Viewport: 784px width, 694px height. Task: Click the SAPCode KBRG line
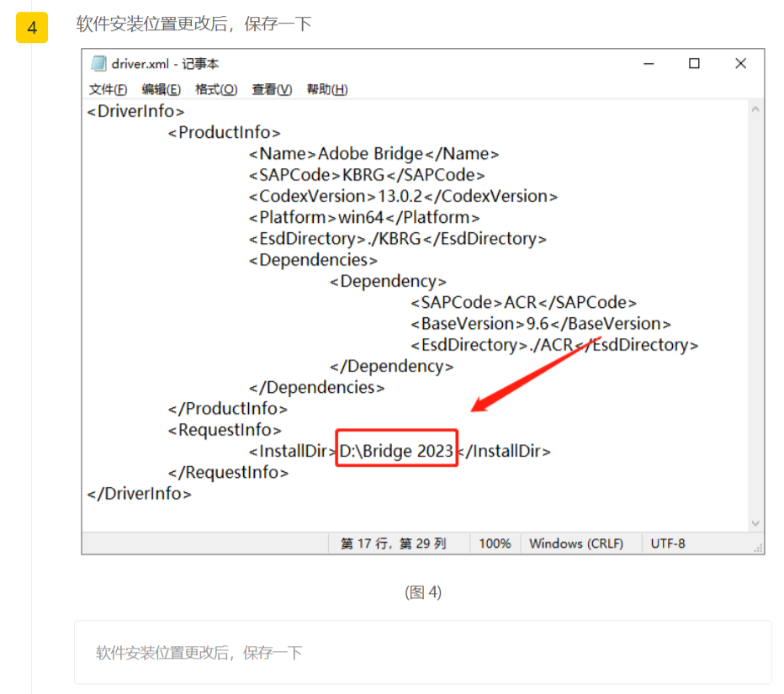(x=367, y=175)
